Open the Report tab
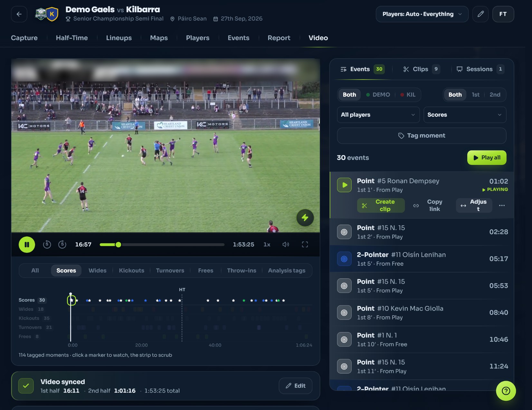Image resolution: width=532 pixels, height=410 pixels. (x=279, y=38)
